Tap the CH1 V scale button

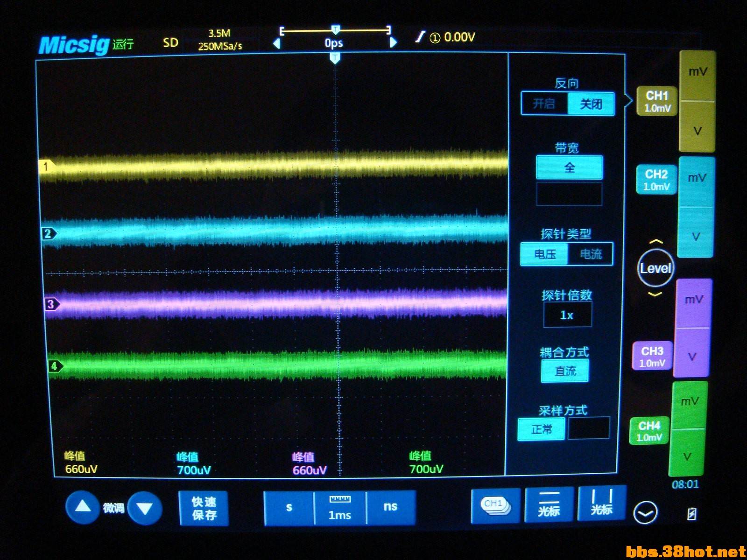697,127
